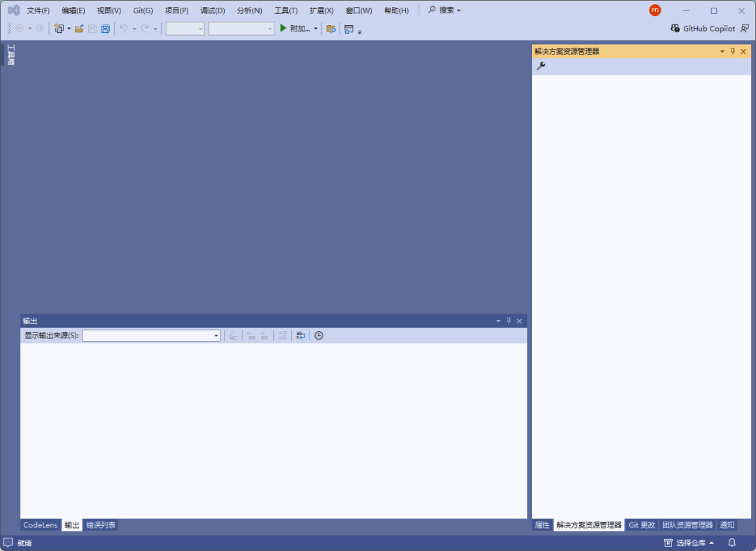Open the 项目(P) menu
This screenshot has height=551, width=756.
coord(176,11)
